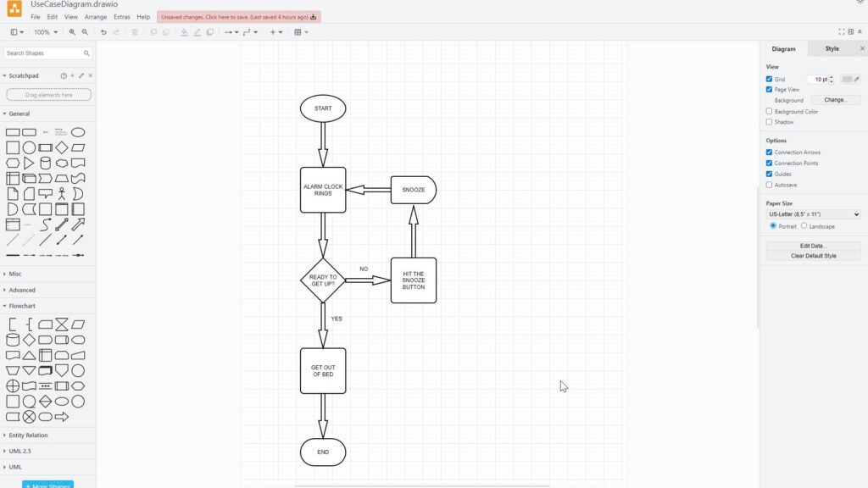Click the actor/person shape in General shapes

click(x=61, y=193)
